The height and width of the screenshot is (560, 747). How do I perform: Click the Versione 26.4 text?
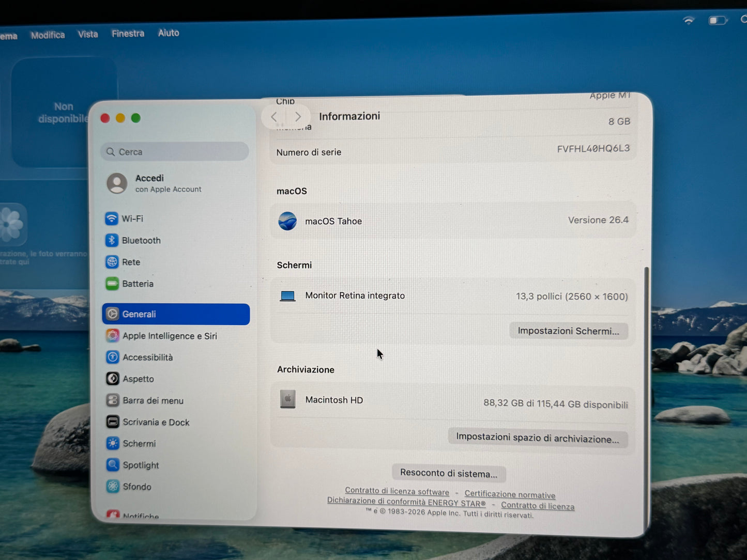point(598,220)
